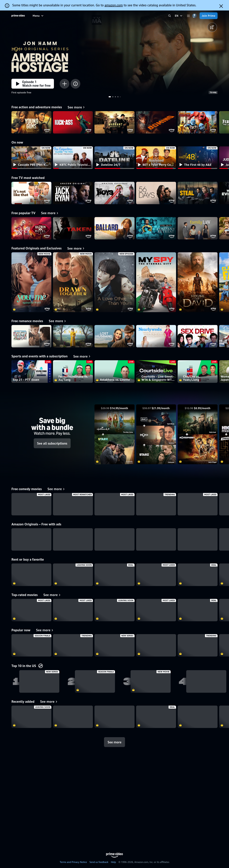This screenshot has width=229, height=868.
Task: Open American Hostage details info icon
Action: (x=76, y=84)
